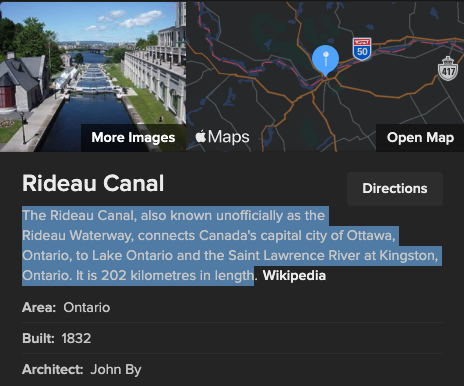Click the Highway 50 shield marker
The image size is (464, 386).
362,49
